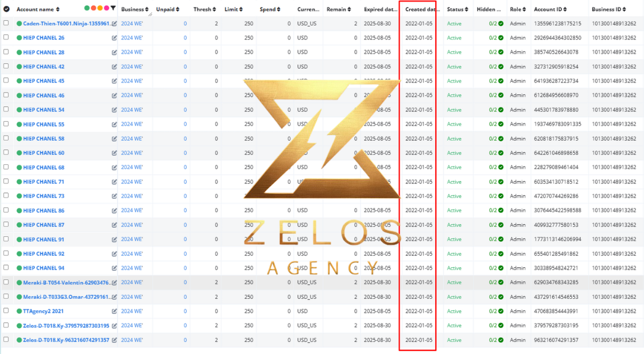Click green status dot of HIEP CHANEL 87
The height and width of the screenshot is (354, 644).
click(19, 225)
